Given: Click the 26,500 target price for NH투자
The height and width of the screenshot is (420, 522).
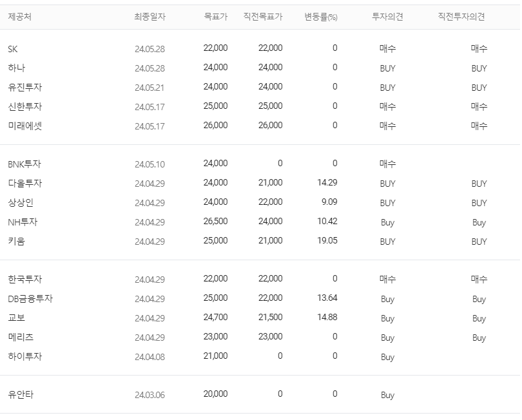Looking at the screenshot, I should click(x=215, y=222).
